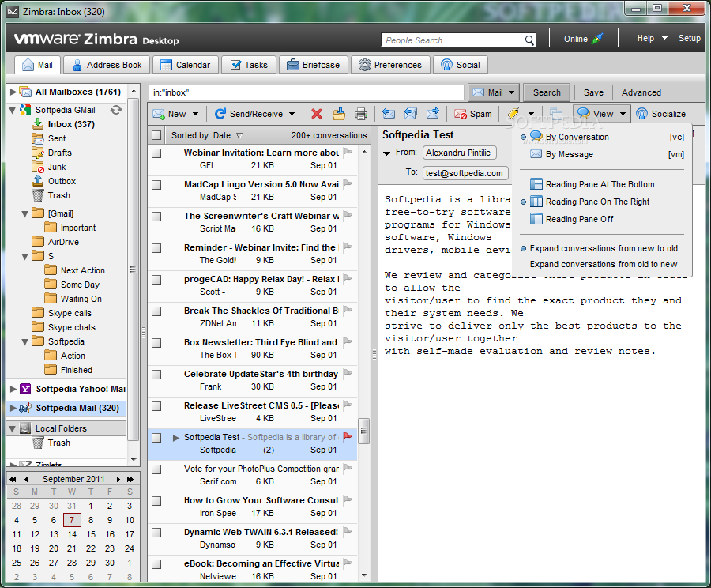Open the Mail search type dropdown

(494, 92)
